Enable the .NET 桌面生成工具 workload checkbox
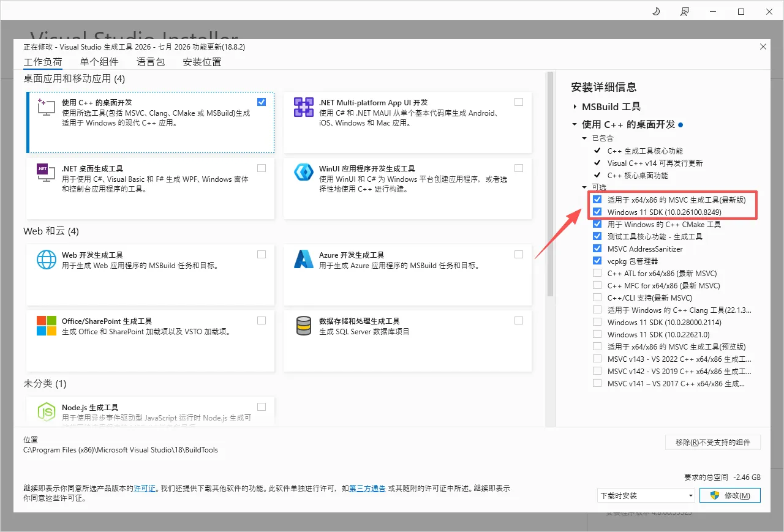The width and height of the screenshot is (784, 532). pos(262,168)
